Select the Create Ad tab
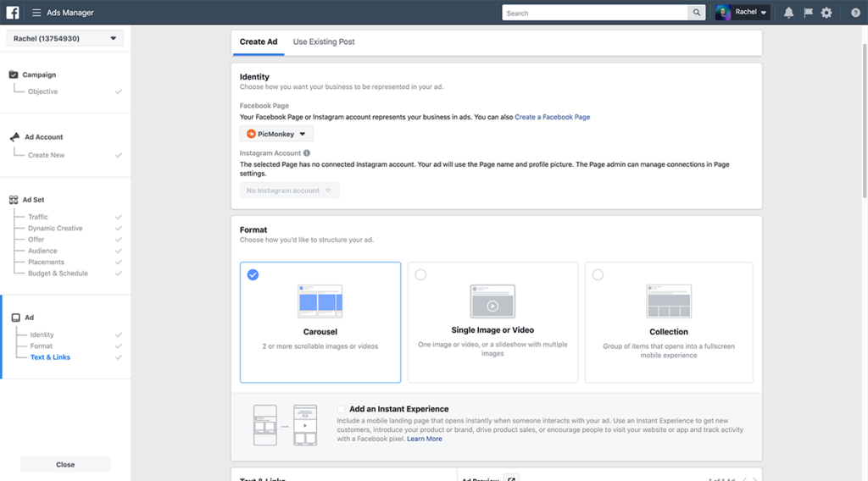This screenshot has width=868, height=481. [258, 41]
